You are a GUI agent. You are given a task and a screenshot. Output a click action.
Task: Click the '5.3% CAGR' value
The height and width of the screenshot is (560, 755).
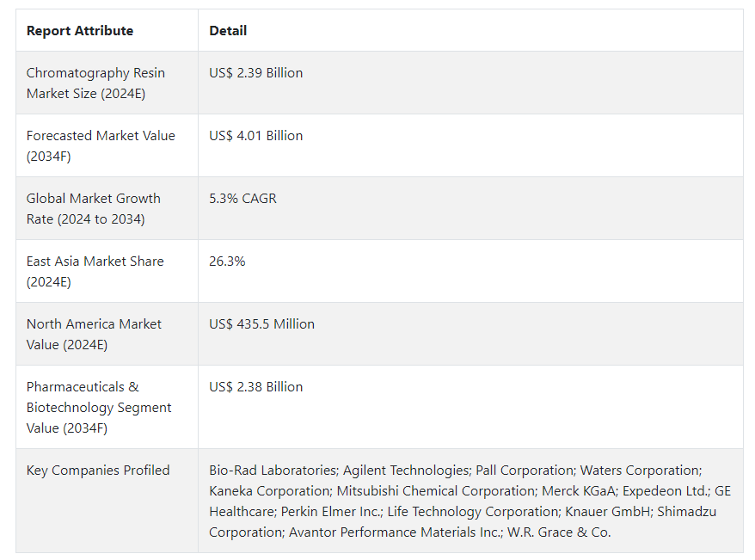(242, 199)
